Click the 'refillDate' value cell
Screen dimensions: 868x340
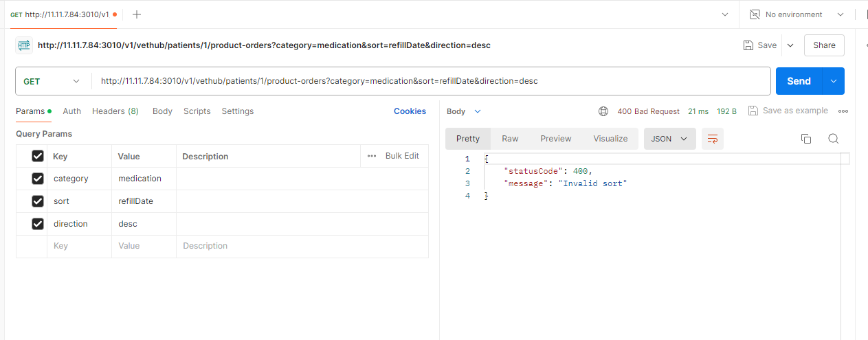tap(144, 201)
